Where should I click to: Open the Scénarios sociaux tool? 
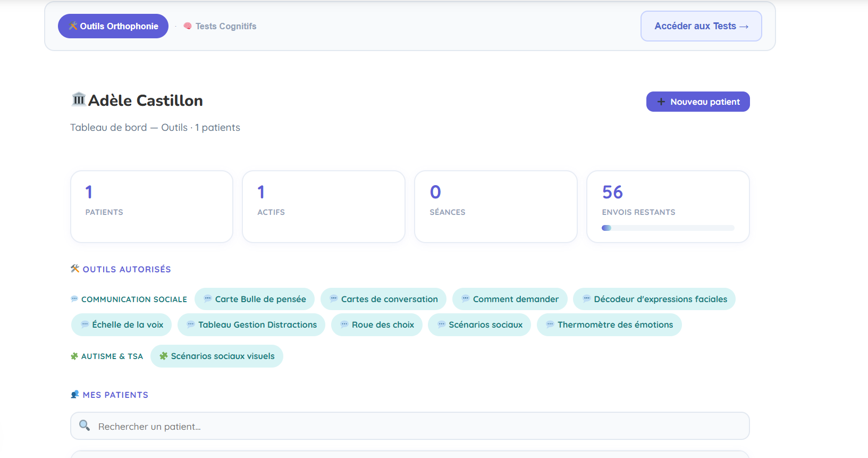click(x=479, y=324)
